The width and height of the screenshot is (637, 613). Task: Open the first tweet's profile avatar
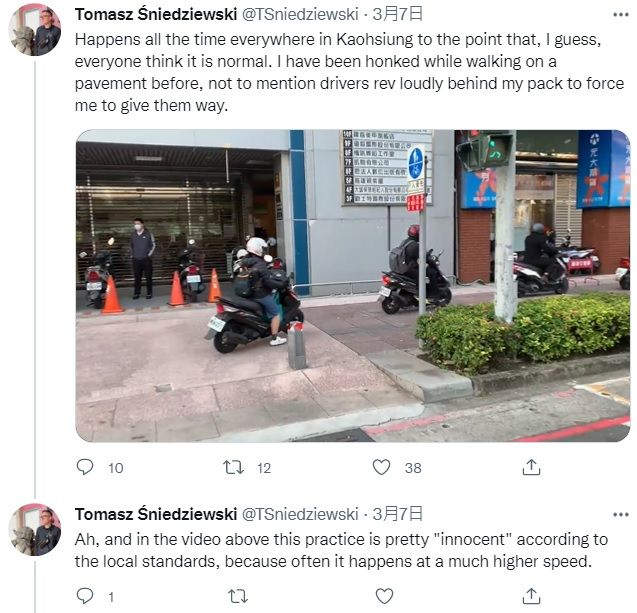click(x=35, y=30)
